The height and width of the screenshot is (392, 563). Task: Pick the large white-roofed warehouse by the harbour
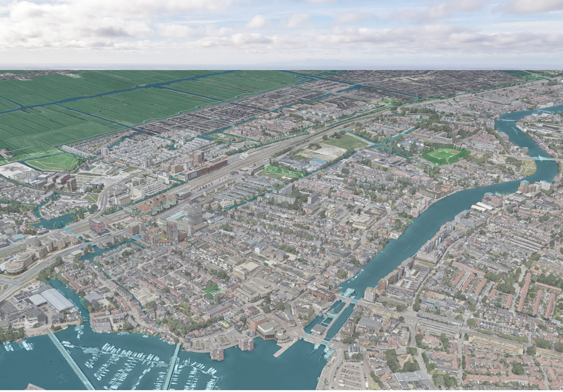point(57,300)
